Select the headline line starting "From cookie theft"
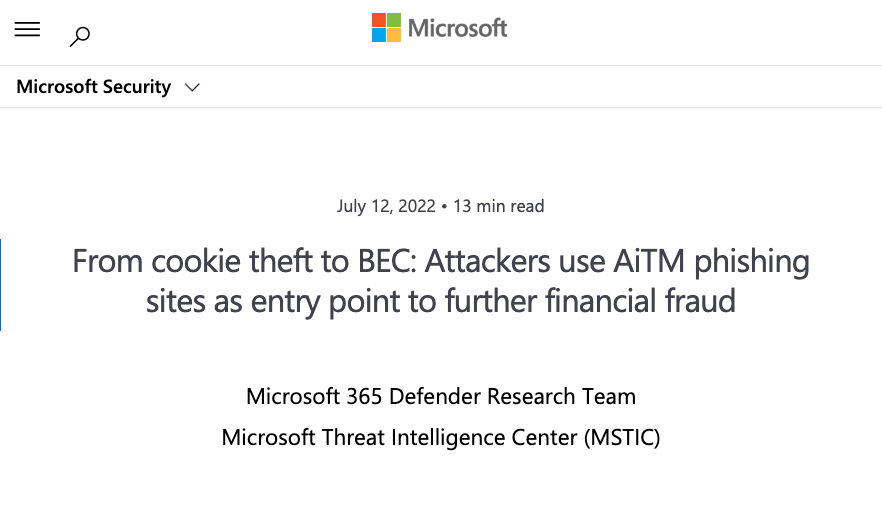Image resolution: width=882 pixels, height=516 pixels. pos(441,262)
